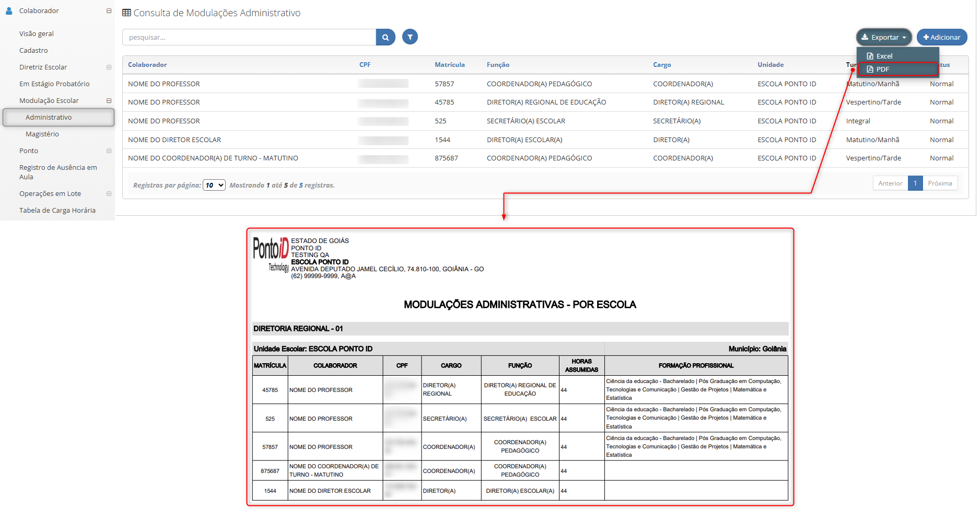Click the table grid icon beside page title
This screenshot has width=980, height=509.
[x=126, y=13]
